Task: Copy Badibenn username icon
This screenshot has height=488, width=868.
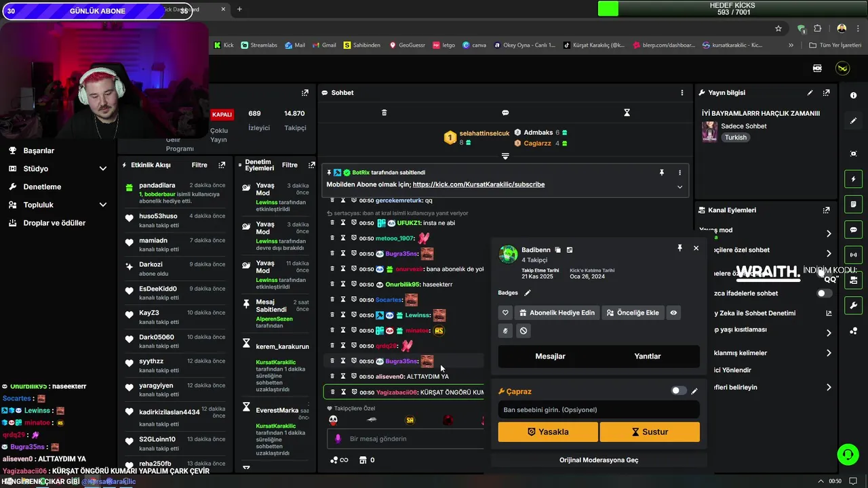Action: (x=558, y=250)
